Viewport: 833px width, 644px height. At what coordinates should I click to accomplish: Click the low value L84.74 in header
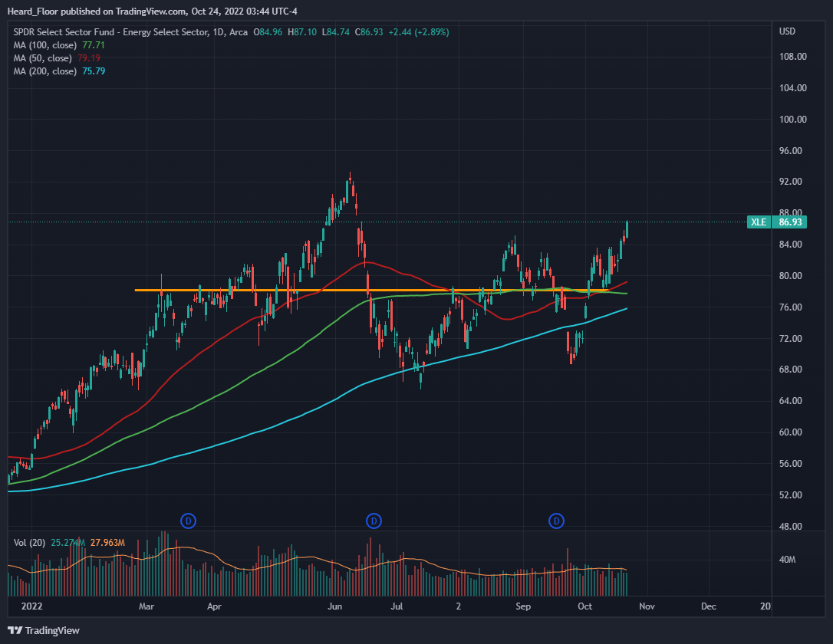pyautogui.click(x=336, y=32)
